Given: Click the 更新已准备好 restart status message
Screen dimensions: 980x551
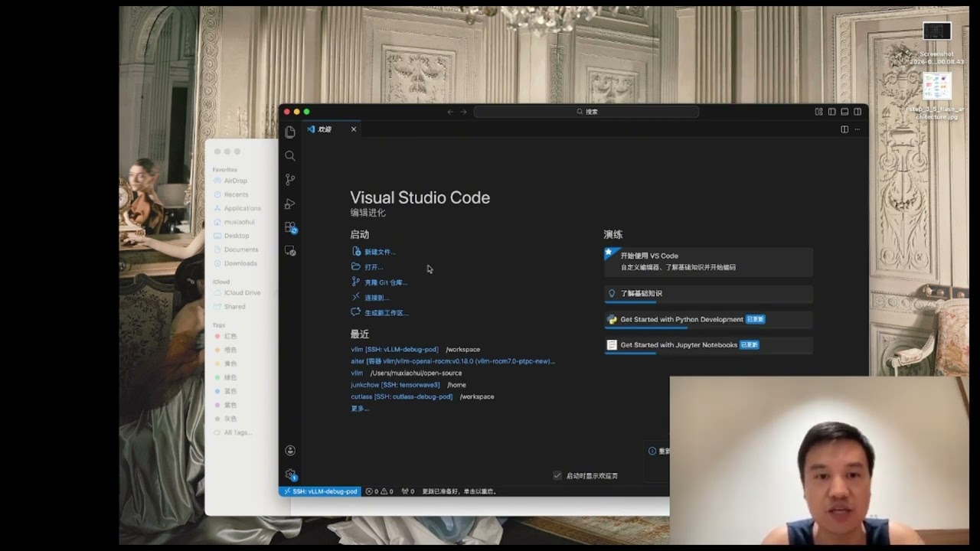Looking at the screenshot, I should [459, 491].
